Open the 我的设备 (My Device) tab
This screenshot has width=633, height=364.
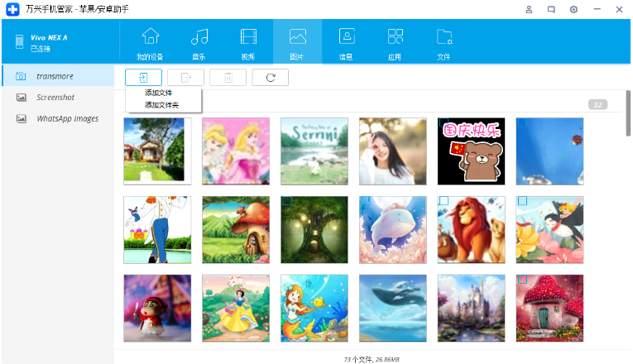(150, 43)
